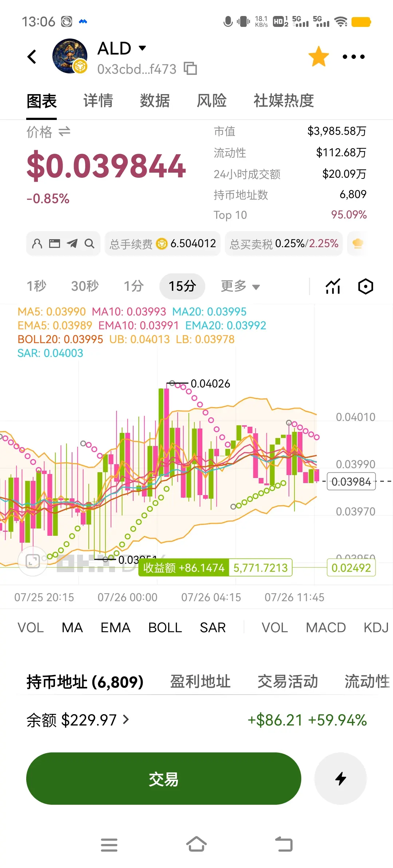Viewport: 393px width, 868px height.
Task: Tap the MA5: 0.03990 legend text
Action: 52,312
